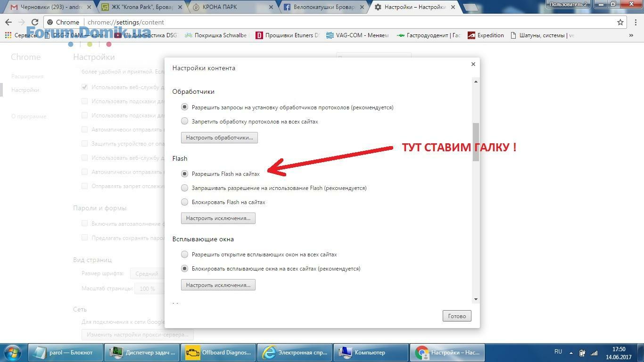644x362 pixels.
Task: Open Offboard Diagnostic taskbar item
Action: click(x=219, y=352)
